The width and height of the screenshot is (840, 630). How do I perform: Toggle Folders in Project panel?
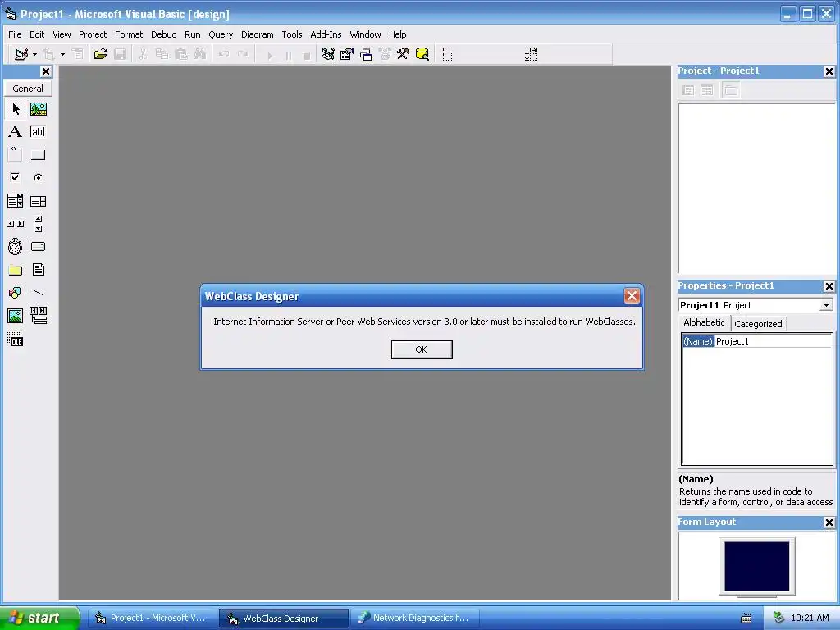pos(731,90)
